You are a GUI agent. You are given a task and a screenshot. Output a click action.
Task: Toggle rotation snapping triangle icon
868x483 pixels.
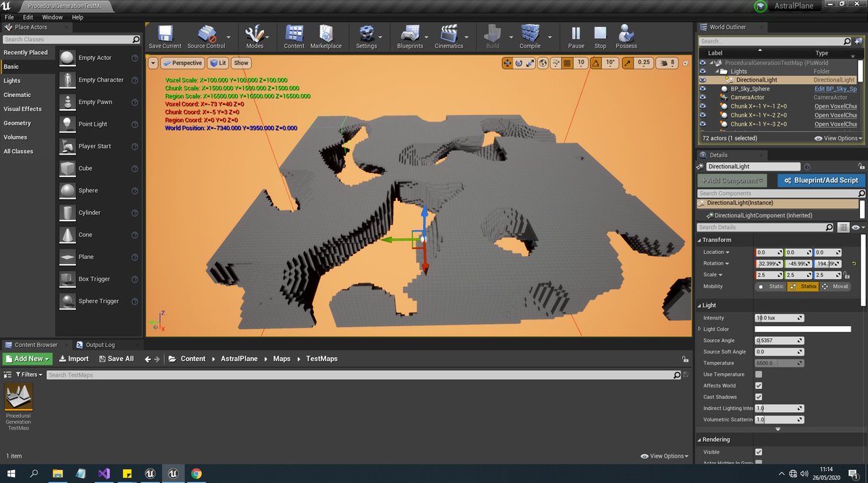tap(595, 63)
